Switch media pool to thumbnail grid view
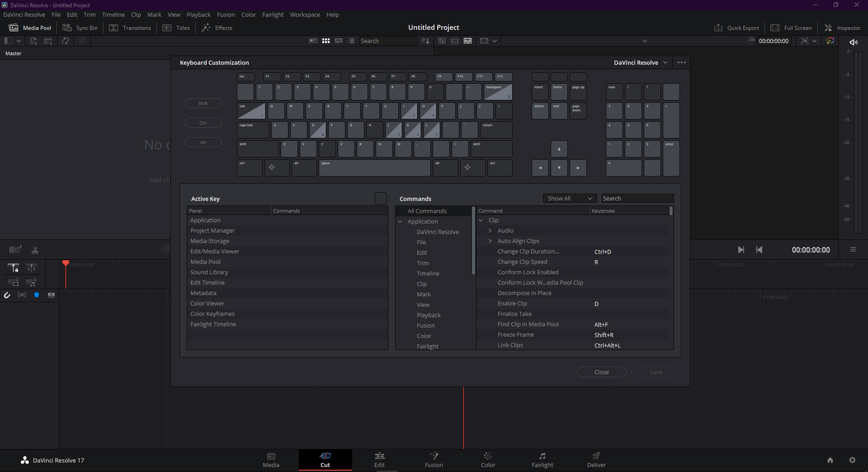Screen dimensions: 868x472 326,41
